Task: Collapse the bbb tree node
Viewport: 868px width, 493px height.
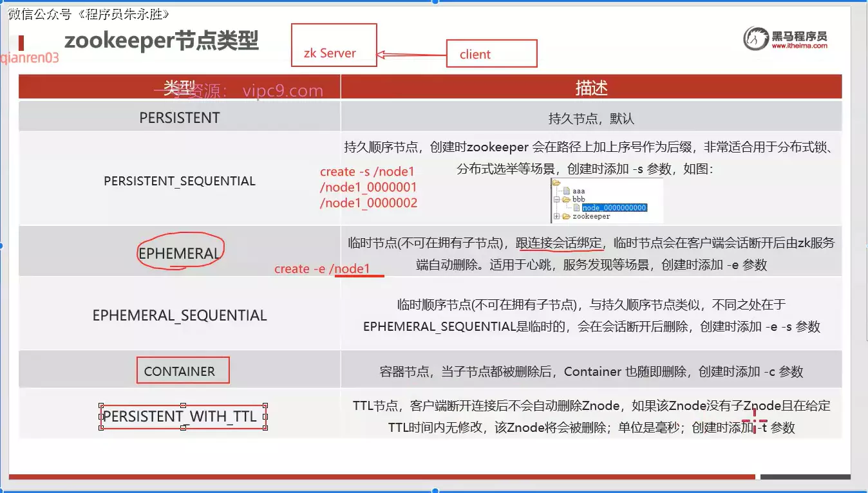Action: [556, 200]
